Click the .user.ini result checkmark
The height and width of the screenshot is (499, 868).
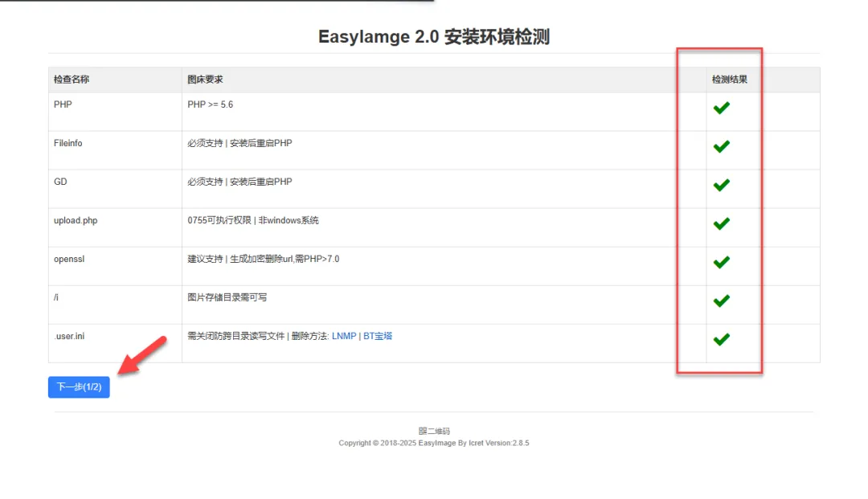tap(721, 339)
